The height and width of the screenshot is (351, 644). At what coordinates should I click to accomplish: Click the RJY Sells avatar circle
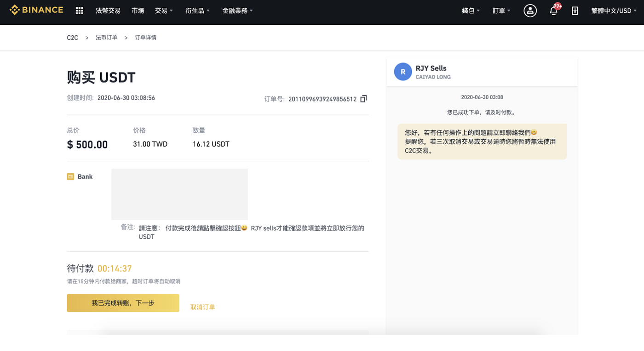click(403, 72)
